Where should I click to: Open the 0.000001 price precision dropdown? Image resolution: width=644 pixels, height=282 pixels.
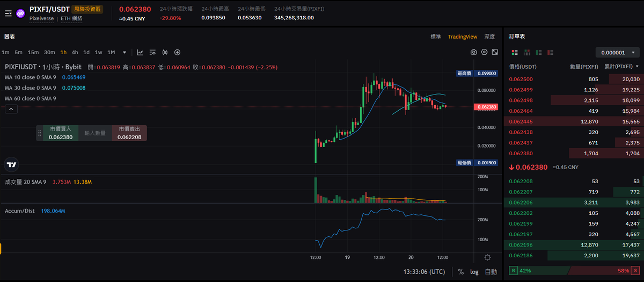[x=618, y=53]
